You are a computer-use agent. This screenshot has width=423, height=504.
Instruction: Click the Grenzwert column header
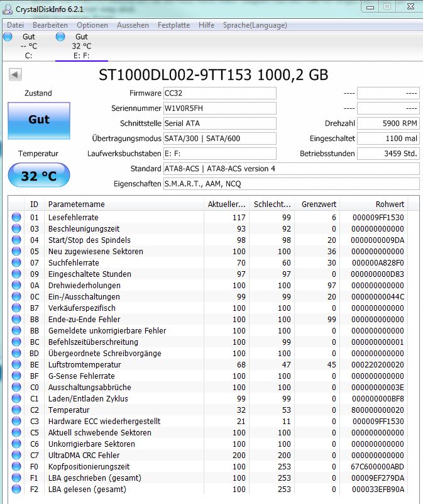[317, 204]
